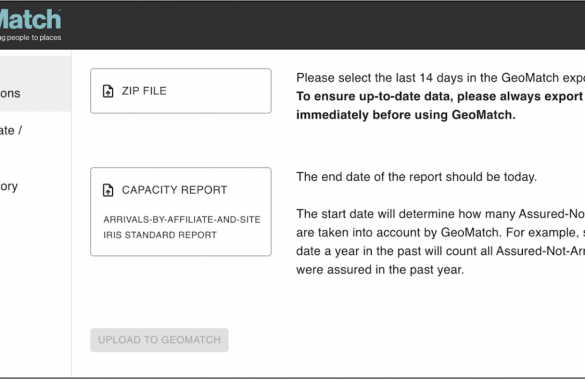Click the 'people to places' tagline

click(x=31, y=38)
